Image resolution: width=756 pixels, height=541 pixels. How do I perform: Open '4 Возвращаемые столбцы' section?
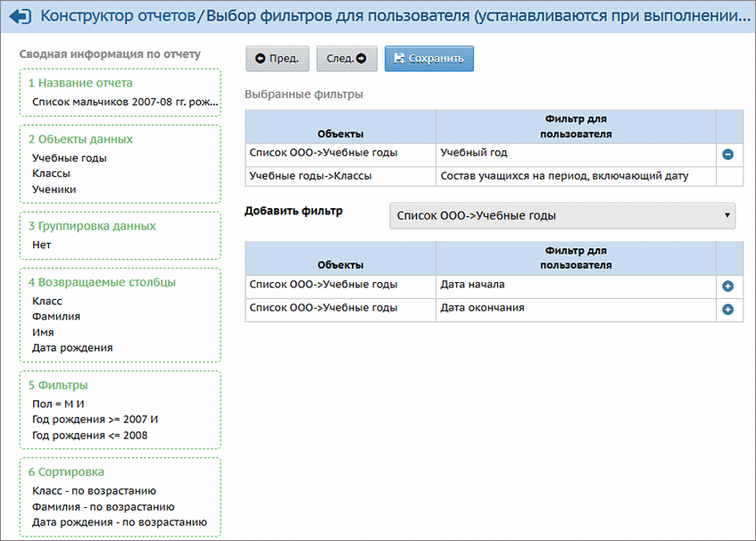tap(101, 282)
